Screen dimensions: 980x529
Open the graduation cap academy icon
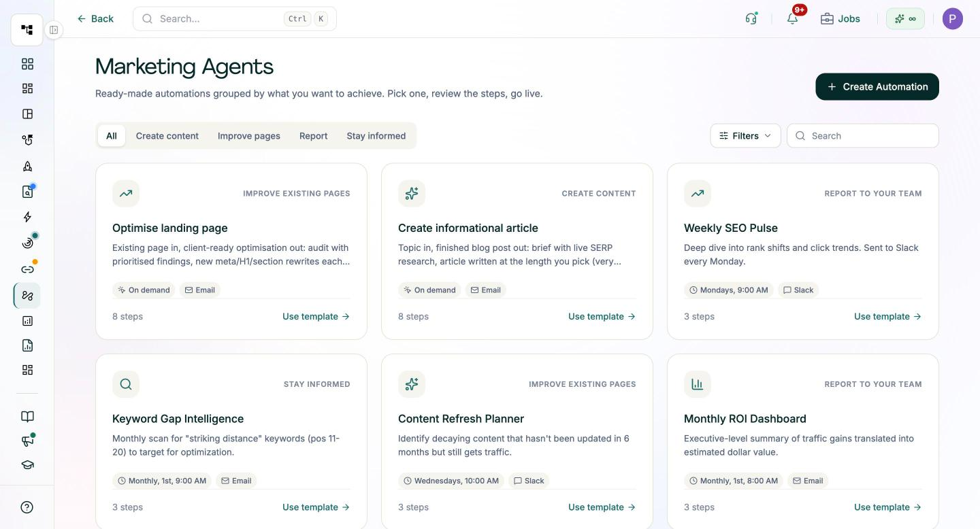tap(27, 465)
